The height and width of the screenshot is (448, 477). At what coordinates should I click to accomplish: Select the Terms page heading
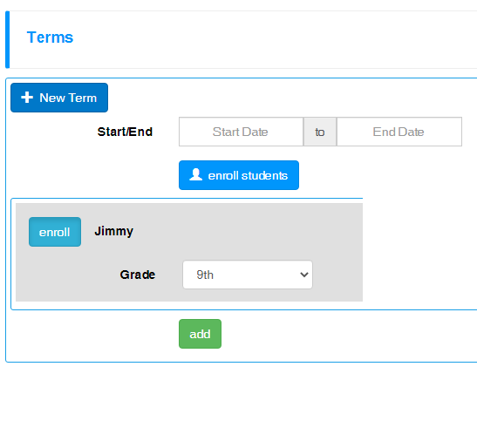[x=50, y=37]
